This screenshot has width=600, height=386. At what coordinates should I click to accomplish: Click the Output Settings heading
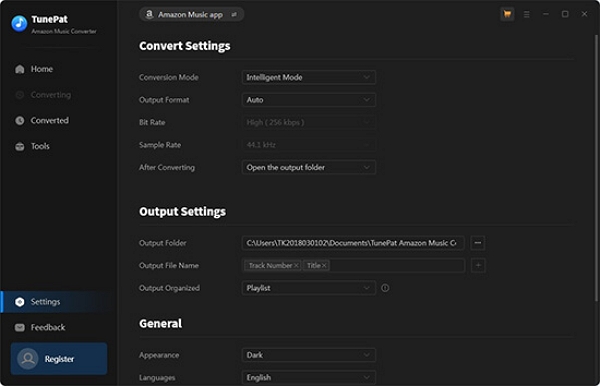[x=182, y=212]
